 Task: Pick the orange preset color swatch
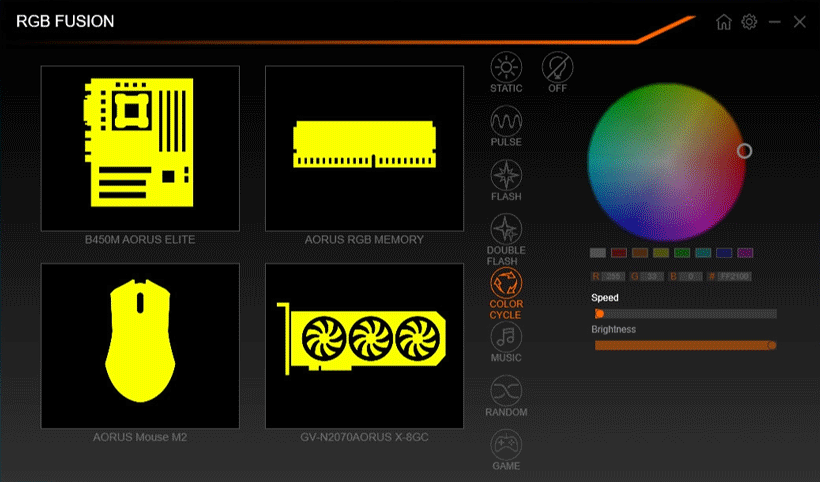tap(640, 253)
